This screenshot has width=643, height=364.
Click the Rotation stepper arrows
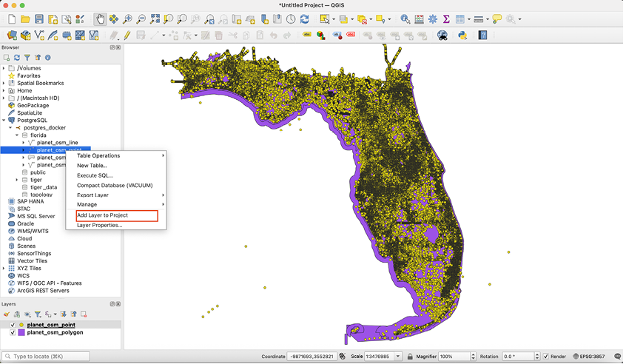[536, 356]
